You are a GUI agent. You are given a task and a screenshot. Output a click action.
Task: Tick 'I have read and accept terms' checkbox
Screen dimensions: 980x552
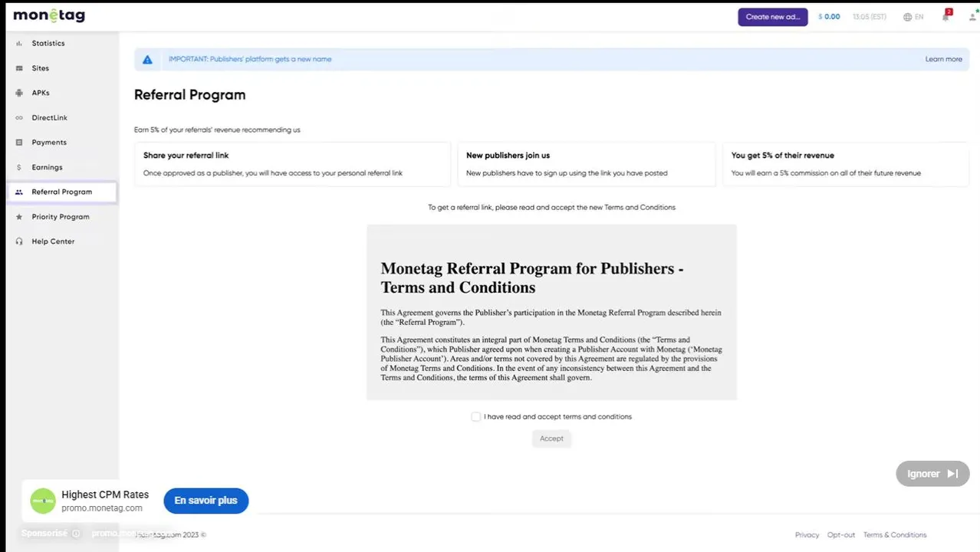click(475, 417)
